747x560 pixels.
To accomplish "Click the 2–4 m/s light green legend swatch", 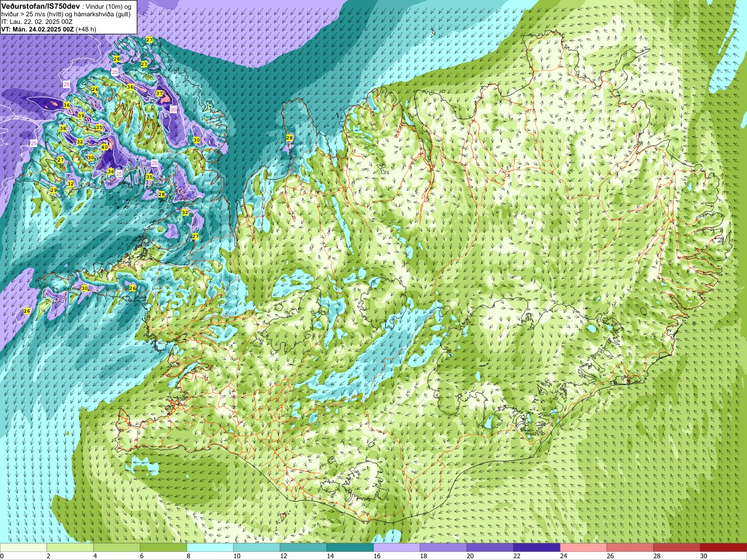I will pyautogui.click(x=70, y=548).
